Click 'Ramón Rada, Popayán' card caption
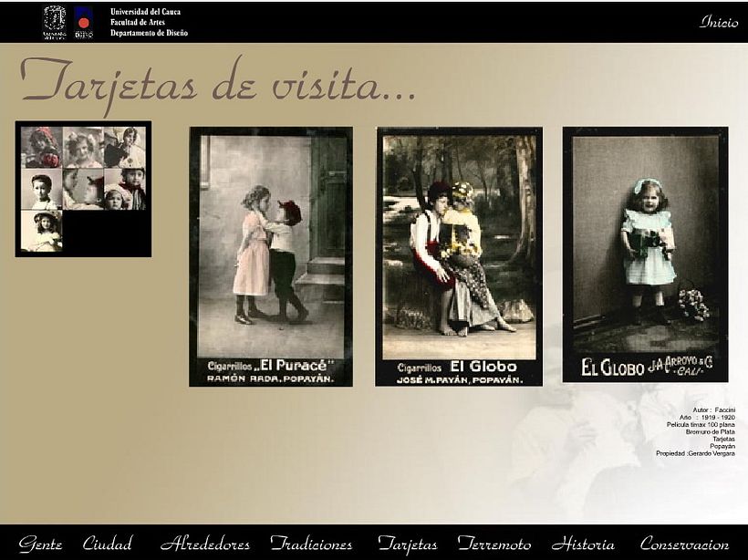748x560 pixels. coord(271,379)
